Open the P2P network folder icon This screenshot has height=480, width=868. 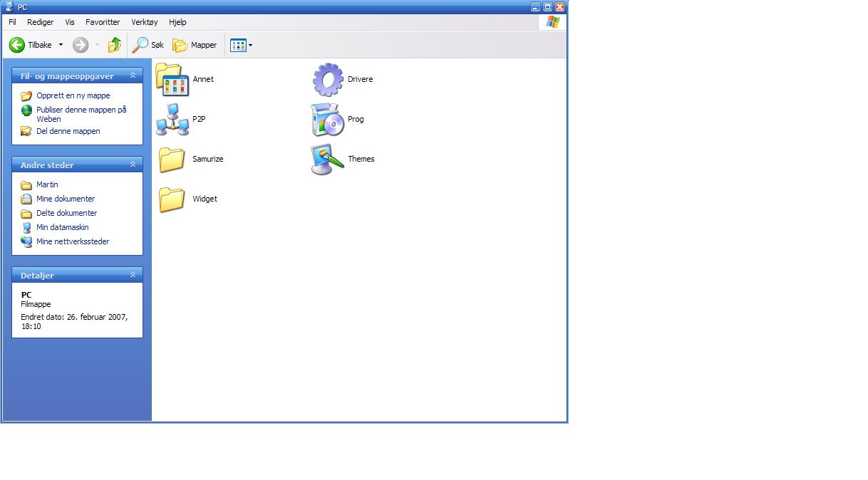[x=172, y=119]
